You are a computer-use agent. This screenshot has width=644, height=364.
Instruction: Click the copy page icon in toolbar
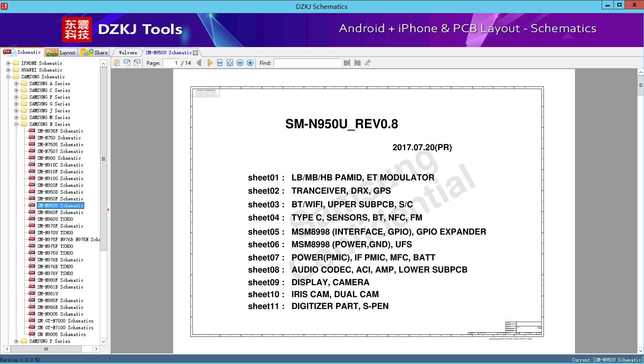coord(117,63)
